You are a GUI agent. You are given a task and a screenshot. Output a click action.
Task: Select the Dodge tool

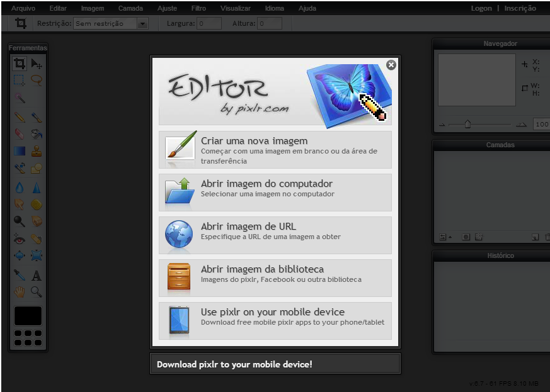point(20,221)
